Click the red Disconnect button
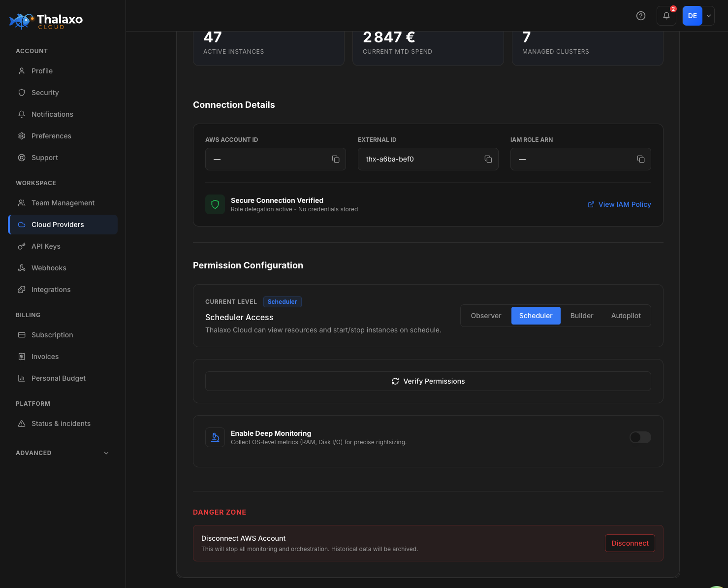728x588 pixels. [630, 543]
